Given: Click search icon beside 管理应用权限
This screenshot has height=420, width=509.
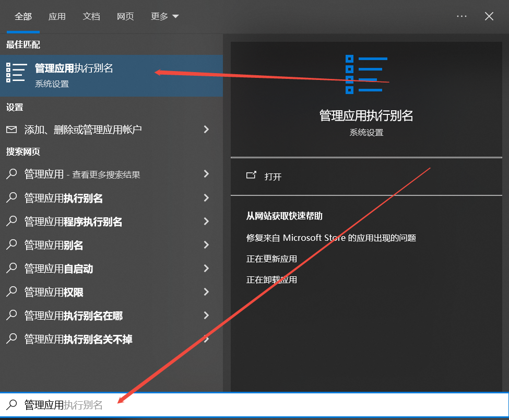Looking at the screenshot, I should tap(11, 291).
